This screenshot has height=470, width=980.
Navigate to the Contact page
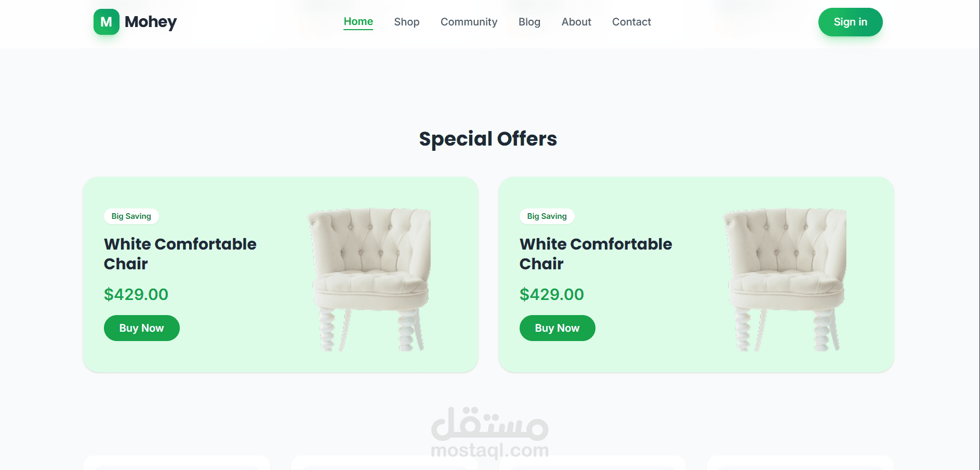631,22
